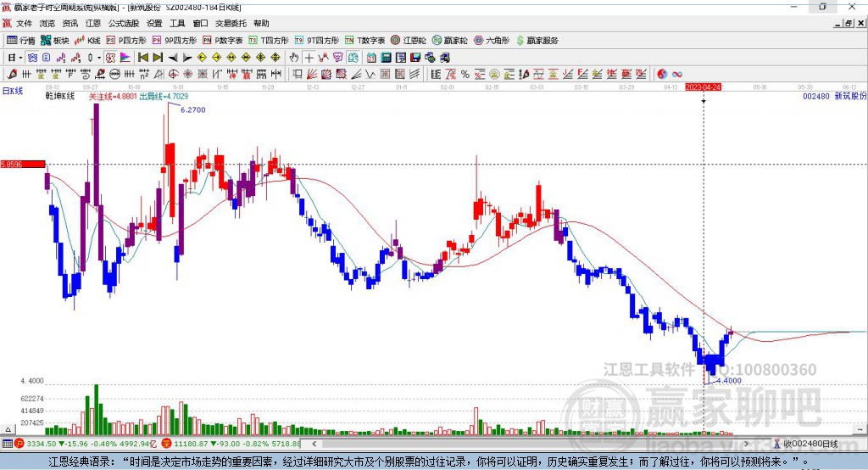Open the 9T四方形 tool
Screen dimensions: 868x470
[x=317, y=41]
